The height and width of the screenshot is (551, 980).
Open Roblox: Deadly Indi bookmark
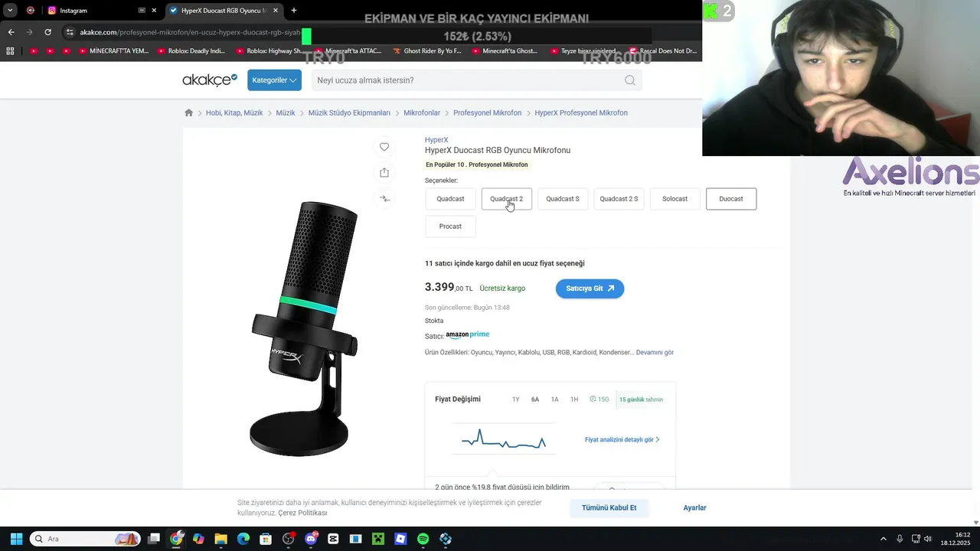click(191, 51)
